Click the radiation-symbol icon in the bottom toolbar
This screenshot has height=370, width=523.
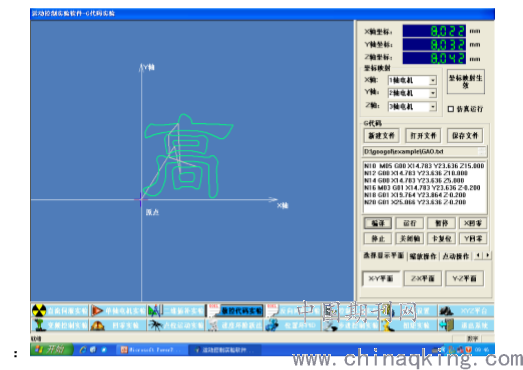[39, 311]
